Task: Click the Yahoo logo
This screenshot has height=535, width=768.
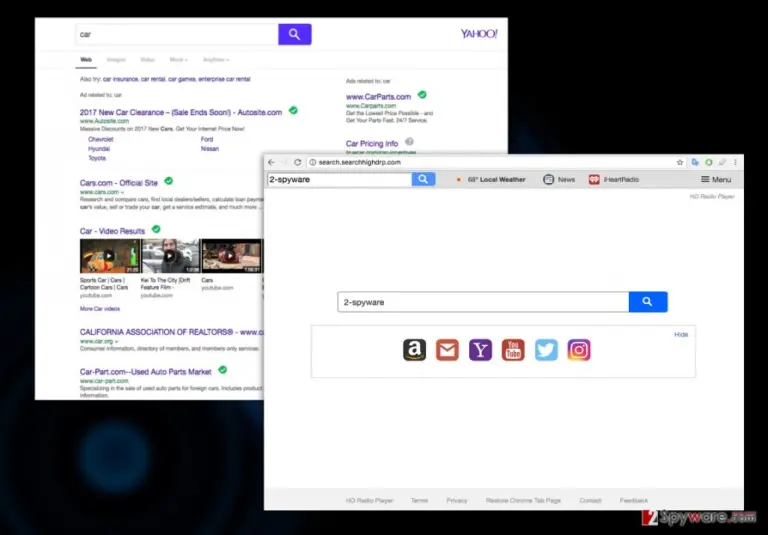Action: tap(479, 34)
